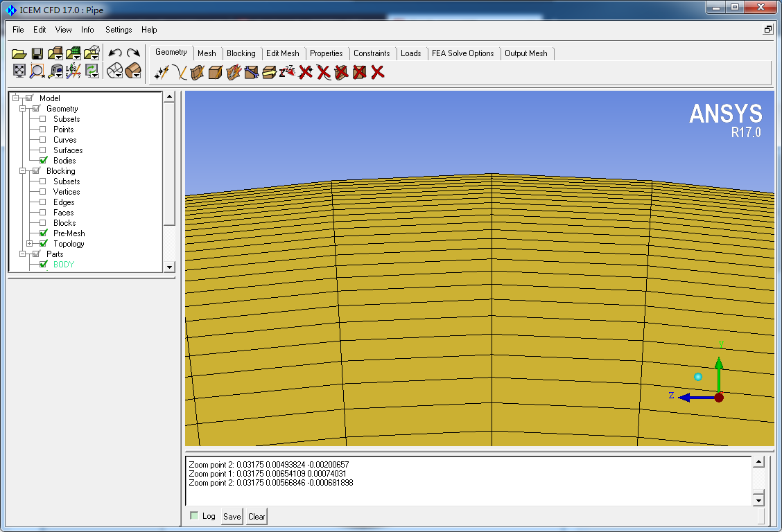Toggle the Geometry Curves checkbox
Viewport: 782px width, 532px height.
pos(43,140)
